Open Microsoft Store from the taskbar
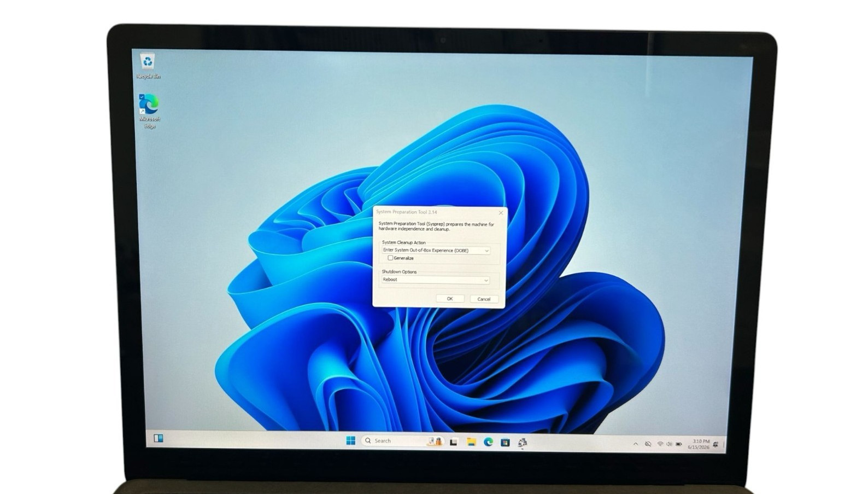The height and width of the screenshot is (494, 868). point(505,443)
